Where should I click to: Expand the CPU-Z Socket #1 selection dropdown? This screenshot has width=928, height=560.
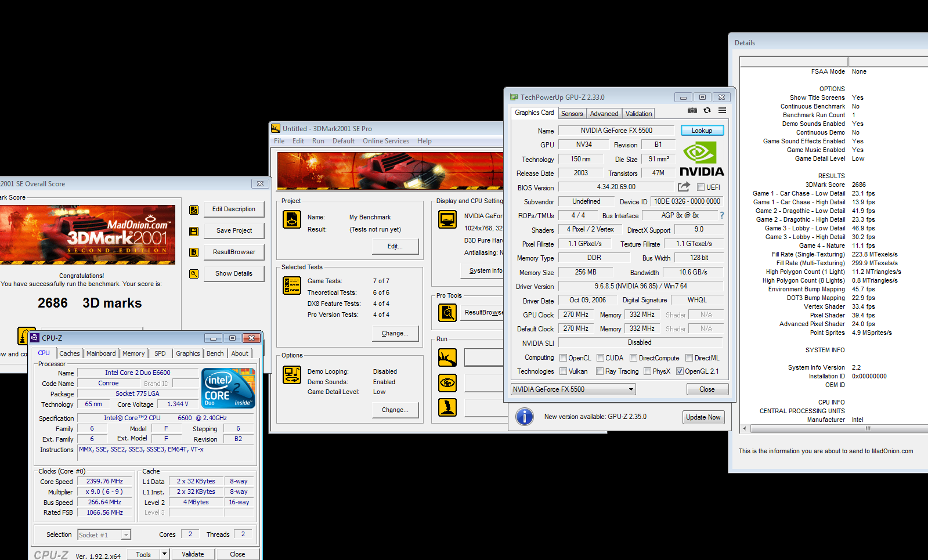tap(126, 535)
